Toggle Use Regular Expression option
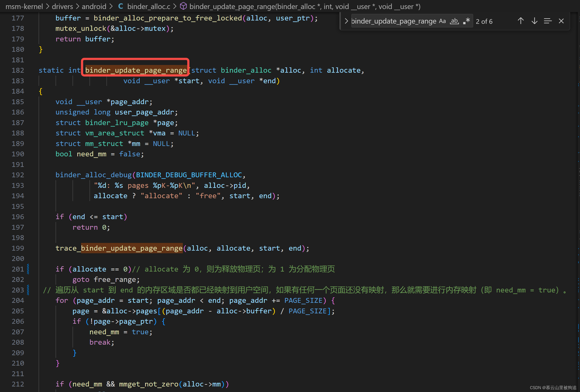580x392 pixels. [x=466, y=21]
